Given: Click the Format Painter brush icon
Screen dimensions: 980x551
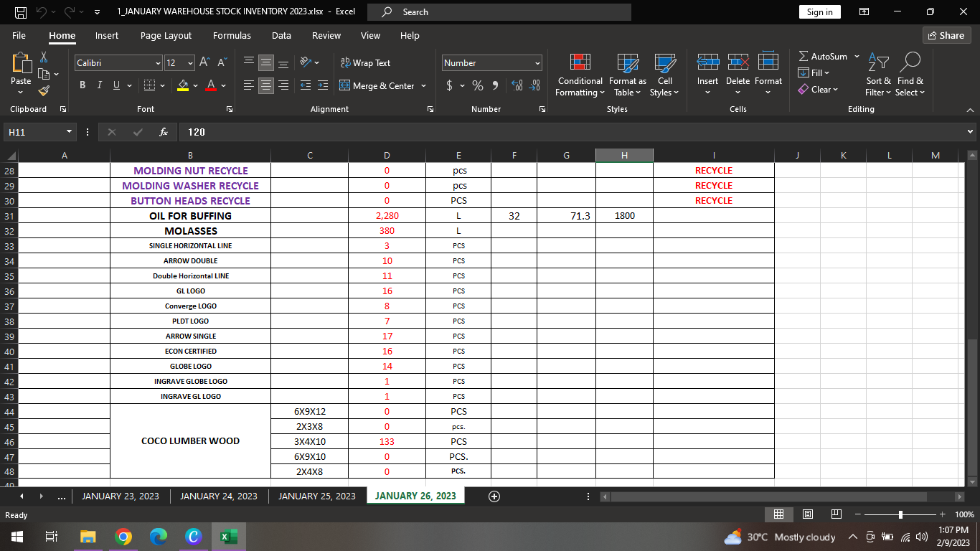Looking at the screenshot, I should coord(44,91).
